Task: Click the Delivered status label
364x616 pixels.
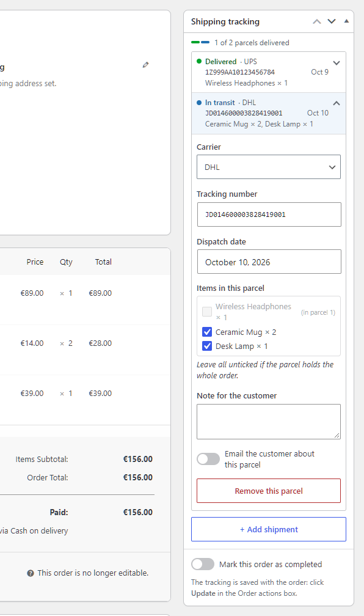Action: 220,62
